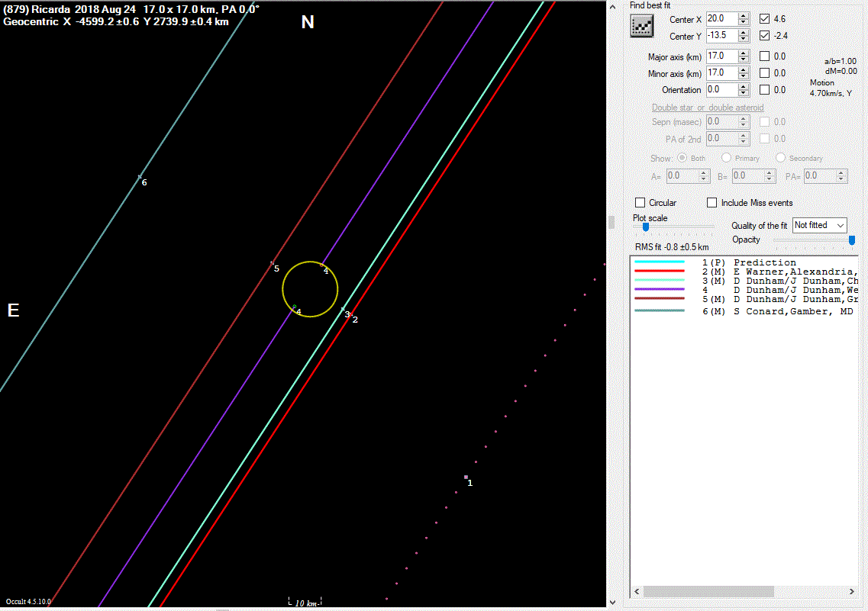Click the Find best fit graph icon
Screen dimensions: 868x611
(x=641, y=26)
